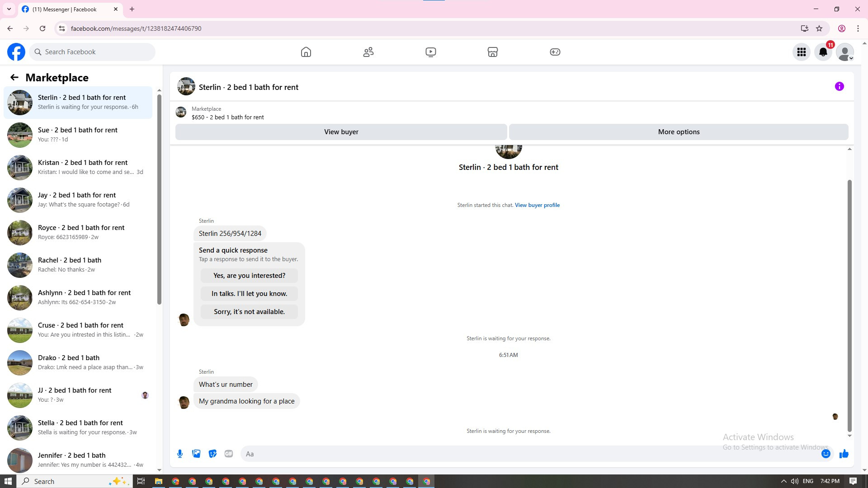The height and width of the screenshot is (488, 868).
Task: Open the sticker picker icon
Action: [212, 454]
